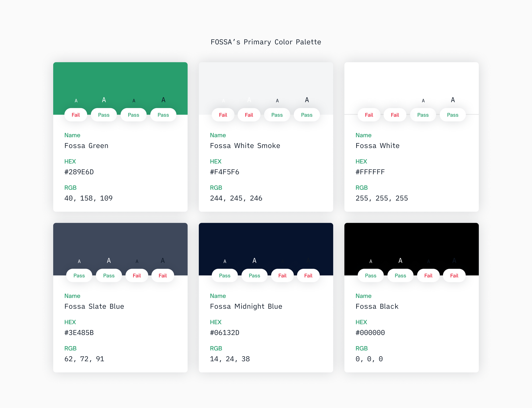Image resolution: width=532 pixels, height=408 pixels.
Task: Click Pass badge under large dark A on Fossa Green
Action: pos(163,115)
